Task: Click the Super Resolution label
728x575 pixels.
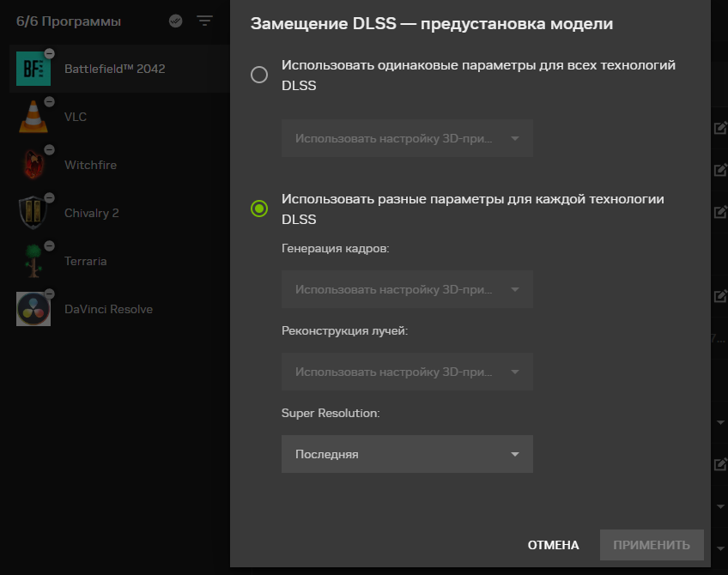Action: click(331, 413)
